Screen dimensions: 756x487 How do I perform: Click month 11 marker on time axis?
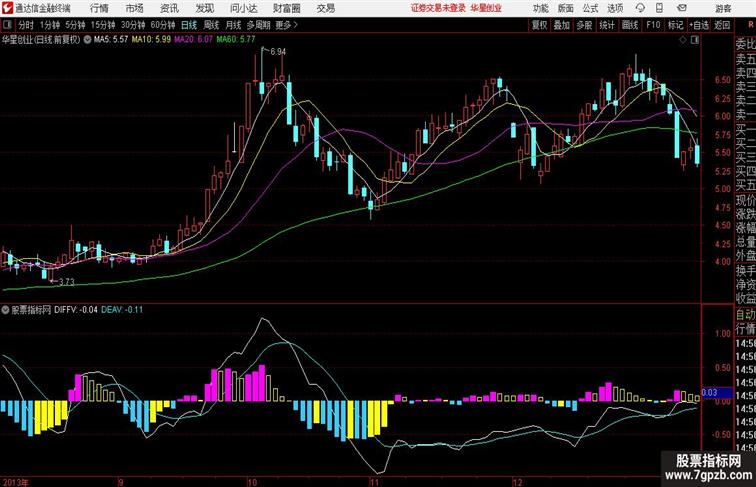tap(375, 483)
